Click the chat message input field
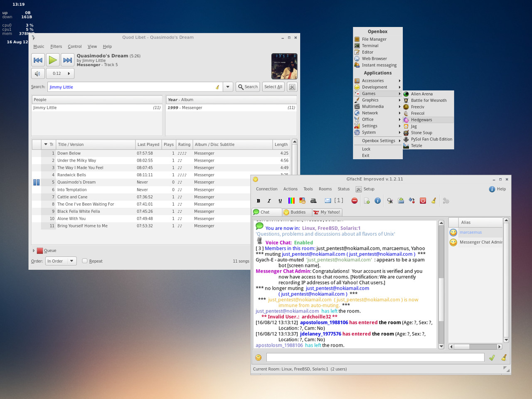532x399 pixels. pos(375,357)
